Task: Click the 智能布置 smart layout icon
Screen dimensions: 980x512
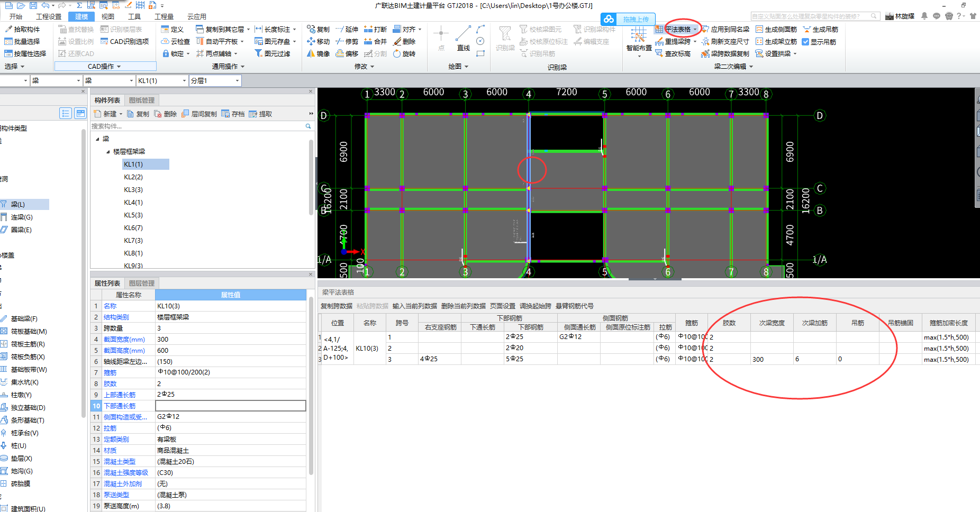Action: [639, 35]
